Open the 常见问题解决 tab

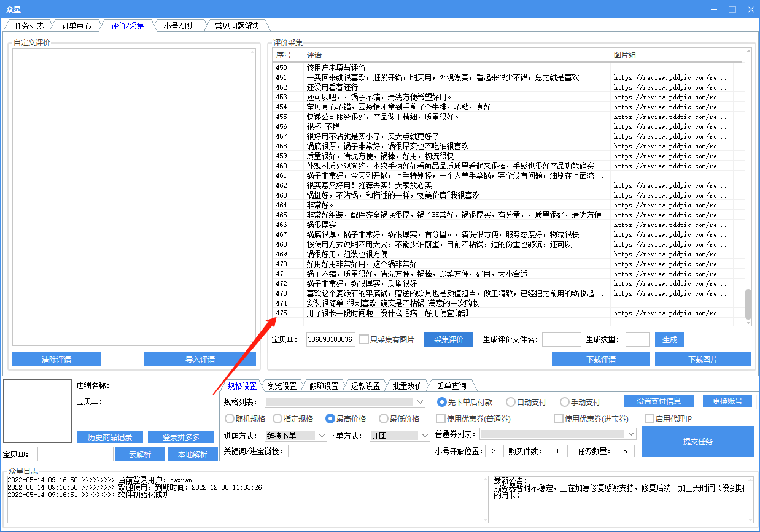tap(237, 26)
